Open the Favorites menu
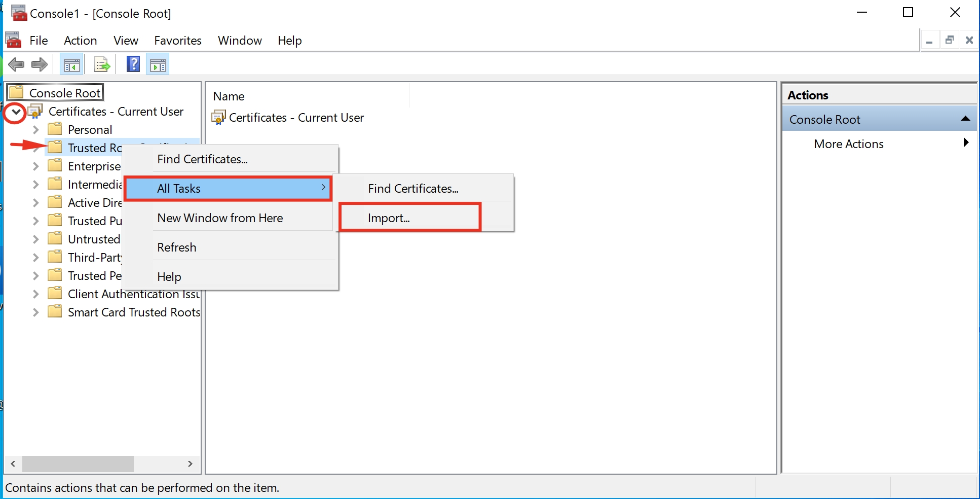The width and height of the screenshot is (980, 499). click(x=178, y=41)
